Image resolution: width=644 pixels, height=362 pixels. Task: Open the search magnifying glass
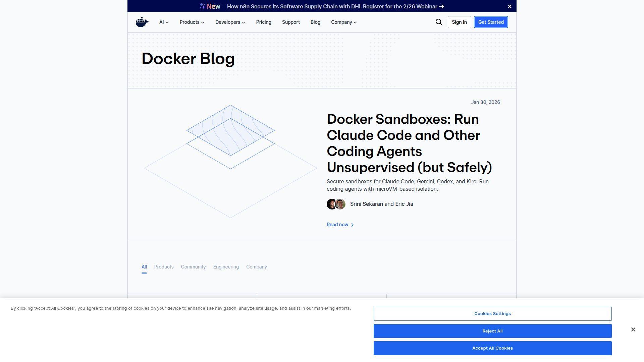439,22
